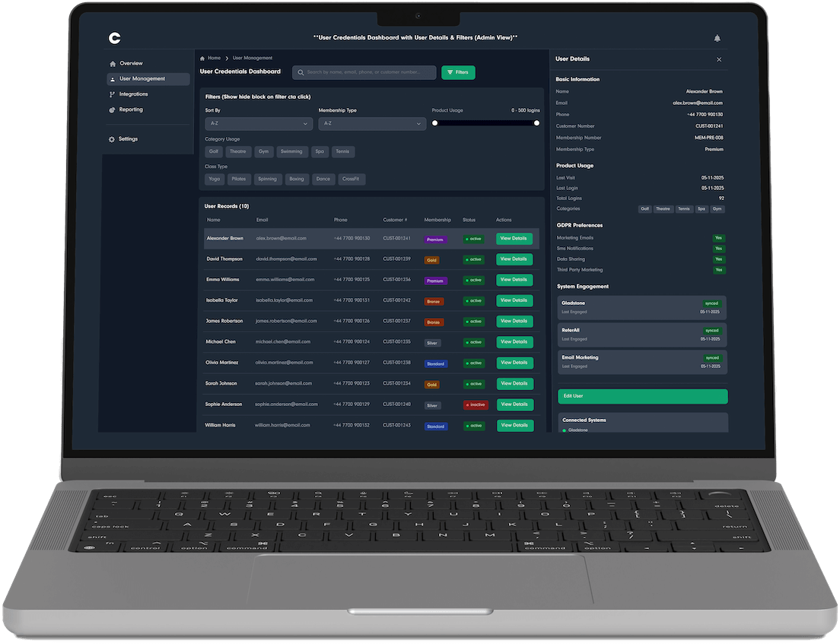Select the Overview home icon in sidebar
Screen dimensions: 840x644
[113, 63]
